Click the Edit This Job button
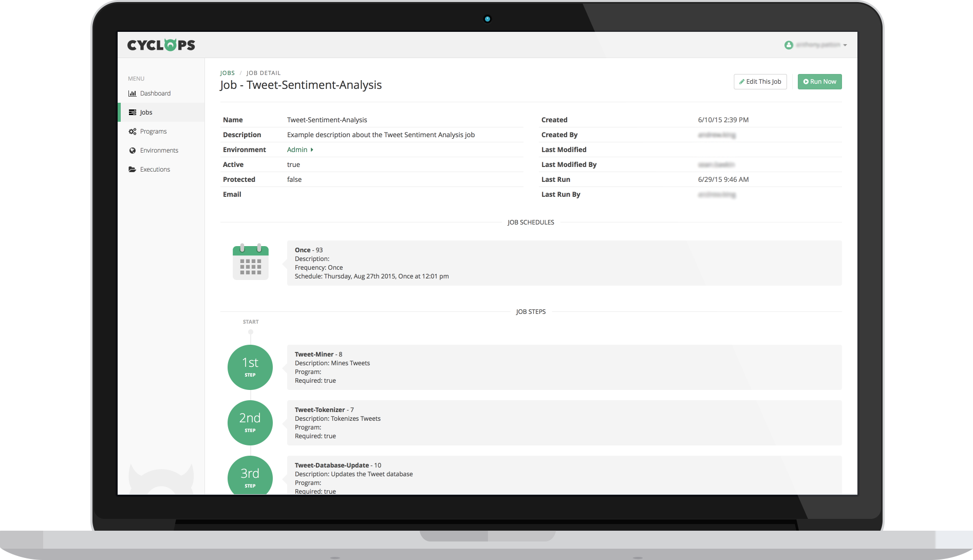The height and width of the screenshot is (560, 973). click(760, 81)
